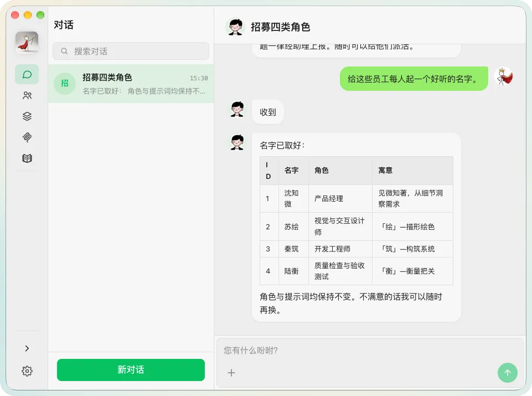
Task: Click the green user message bubble
Action: tap(414, 79)
